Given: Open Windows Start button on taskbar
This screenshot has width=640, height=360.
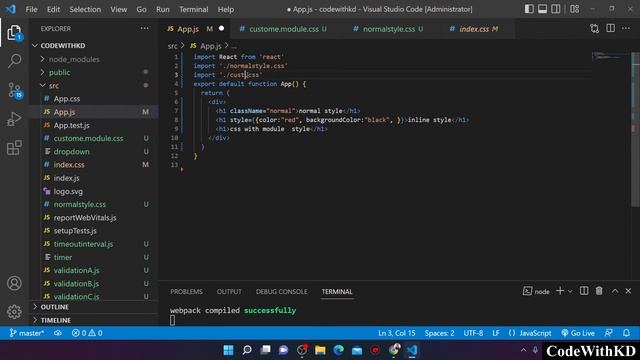Looking at the screenshot, I should point(228,350).
